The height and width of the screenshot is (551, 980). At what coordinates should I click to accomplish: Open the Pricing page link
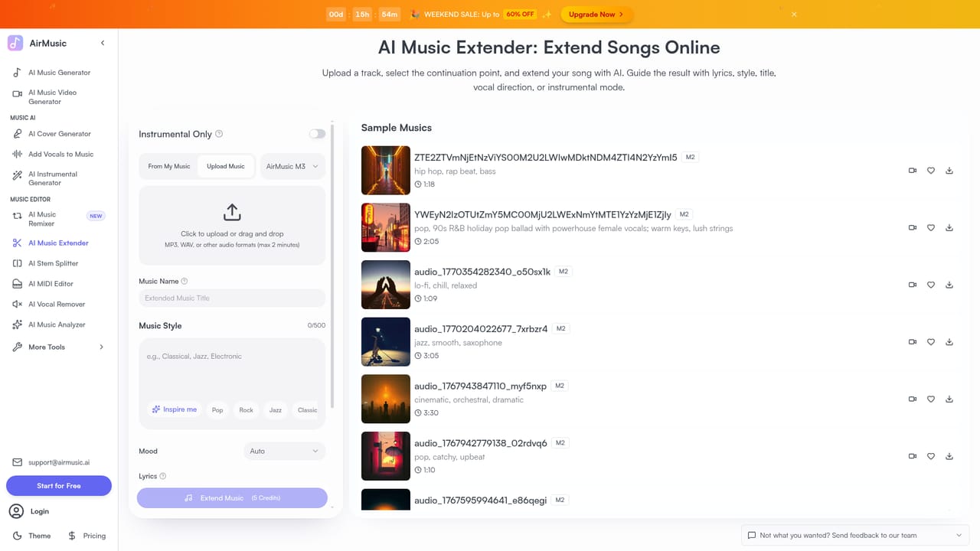pyautogui.click(x=87, y=536)
